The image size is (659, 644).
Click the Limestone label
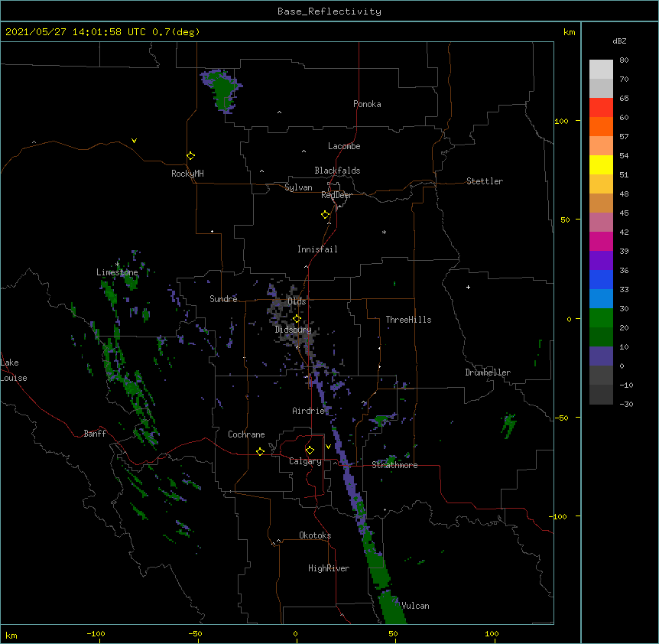[117, 272]
